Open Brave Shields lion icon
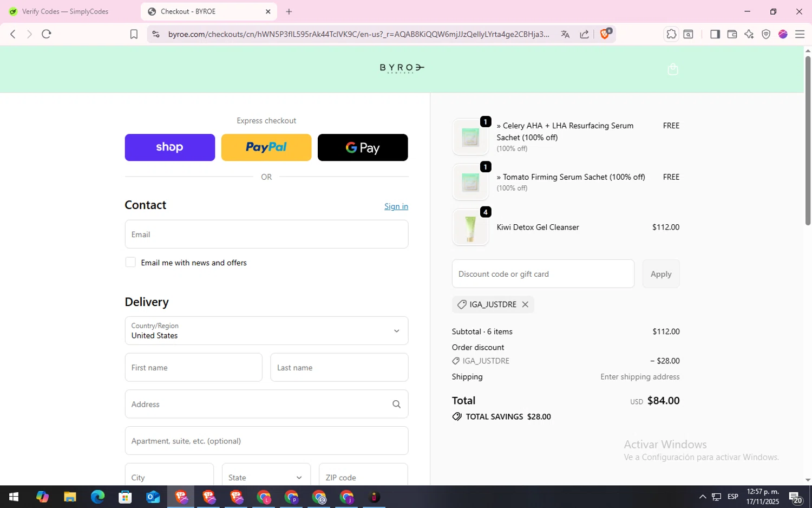 pos(605,34)
